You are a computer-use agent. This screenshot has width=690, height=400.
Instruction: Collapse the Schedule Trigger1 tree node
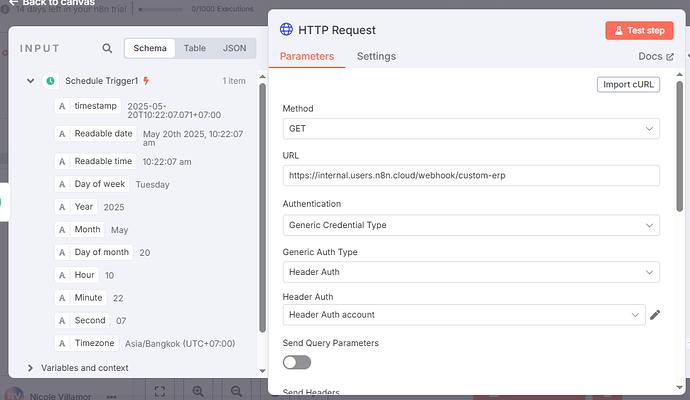[x=31, y=80]
